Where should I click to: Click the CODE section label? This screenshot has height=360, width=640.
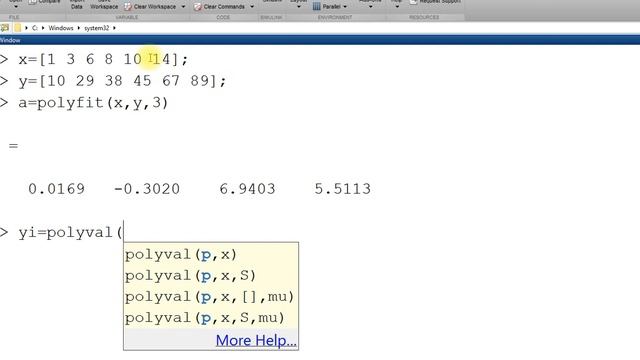pos(223,17)
